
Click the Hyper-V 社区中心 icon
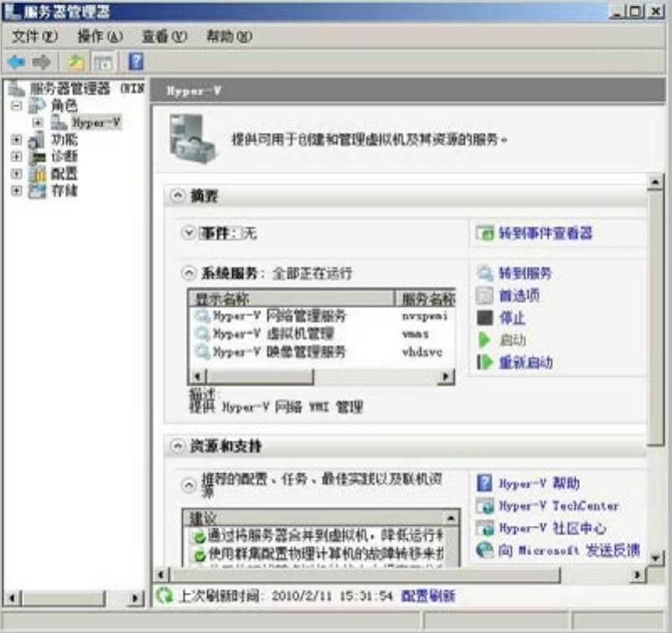[484, 528]
